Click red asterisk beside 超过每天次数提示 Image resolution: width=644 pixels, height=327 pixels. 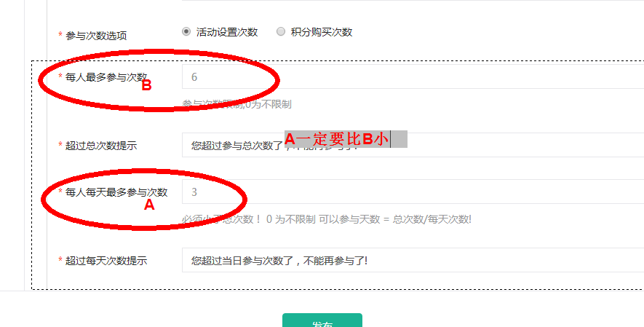click(x=60, y=259)
